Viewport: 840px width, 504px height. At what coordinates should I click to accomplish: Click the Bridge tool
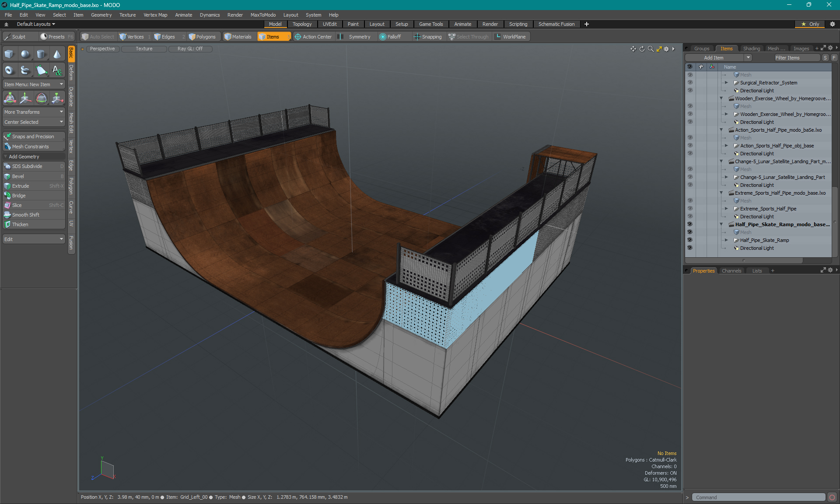(34, 196)
